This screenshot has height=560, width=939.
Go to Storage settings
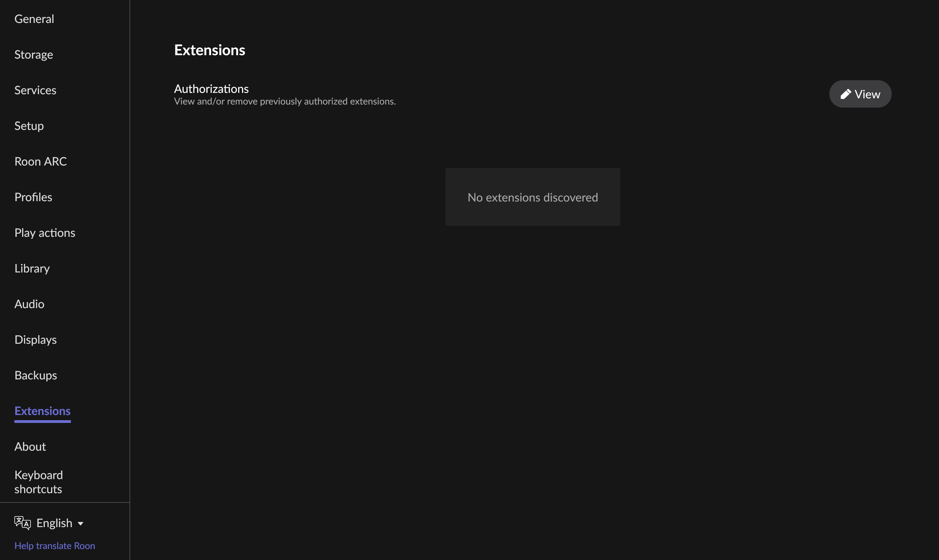34,55
